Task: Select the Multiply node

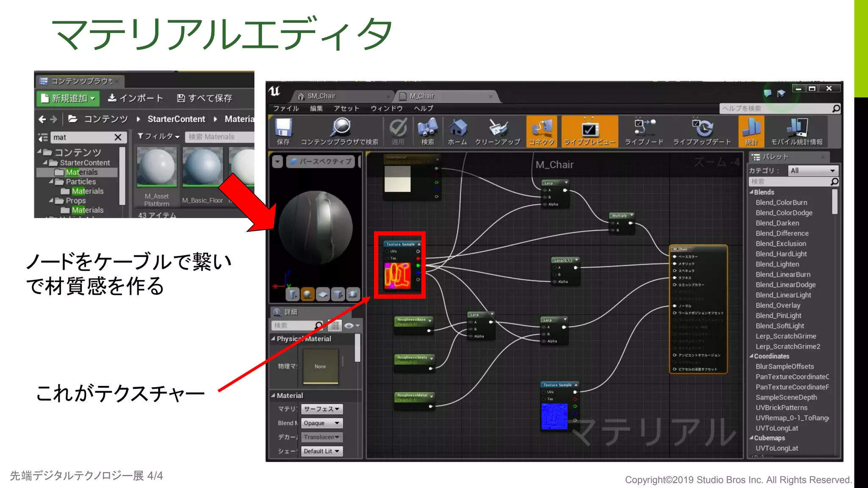Action: coord(621,223)
